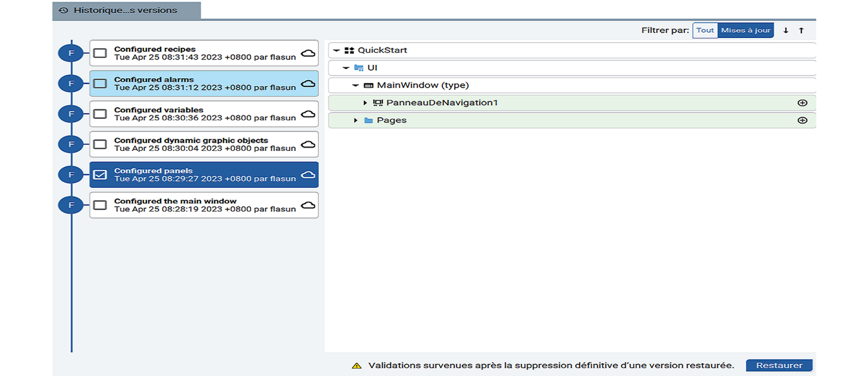The image size is (868, 376).
Task: Expand the PanneauDeNavigation1 node
Action: 365,103
